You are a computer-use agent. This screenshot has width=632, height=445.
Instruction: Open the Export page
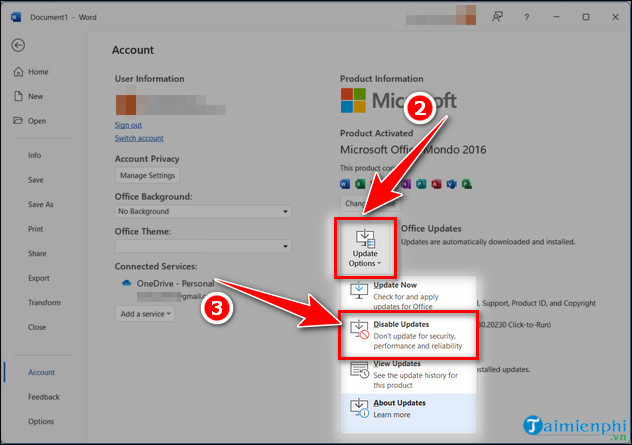(x=39, y=278)
